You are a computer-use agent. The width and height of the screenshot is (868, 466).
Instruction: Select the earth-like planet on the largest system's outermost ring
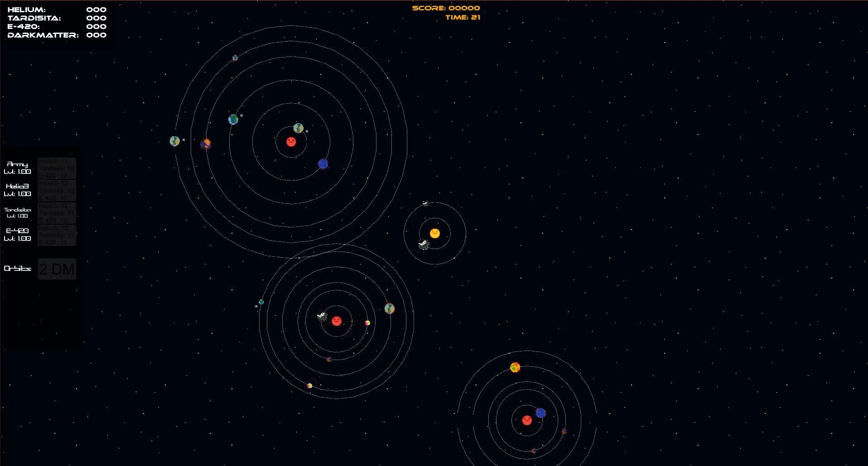point(175,141)
